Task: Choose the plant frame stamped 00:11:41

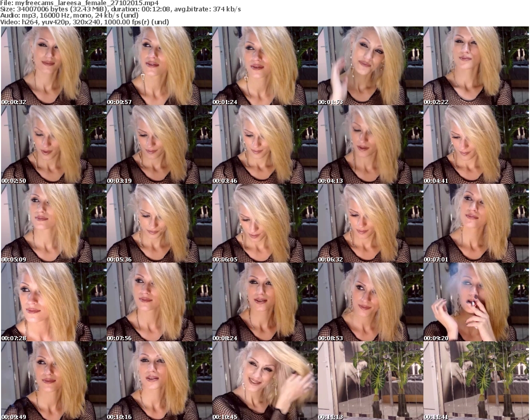Action: click(x=476, y=381)
